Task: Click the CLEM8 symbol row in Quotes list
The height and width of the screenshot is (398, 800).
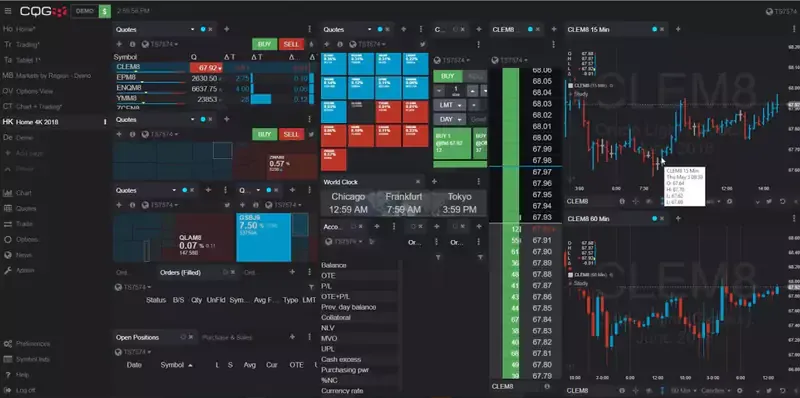Action: coord(214,67)
